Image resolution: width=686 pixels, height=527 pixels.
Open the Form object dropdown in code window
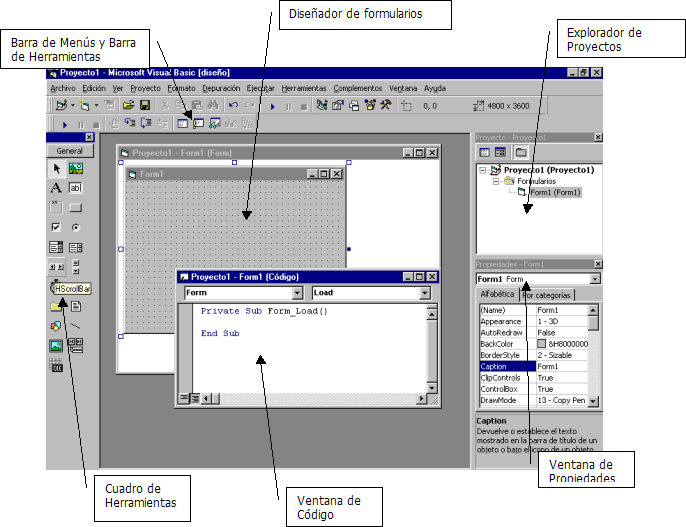click(x=297, y=293)
